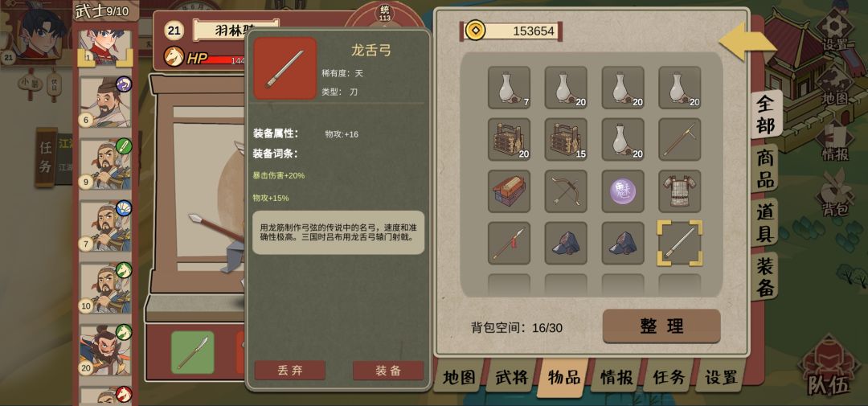The image size is (868, 406).
Task: Select the treasure chest item
Action: click(509, 191)
